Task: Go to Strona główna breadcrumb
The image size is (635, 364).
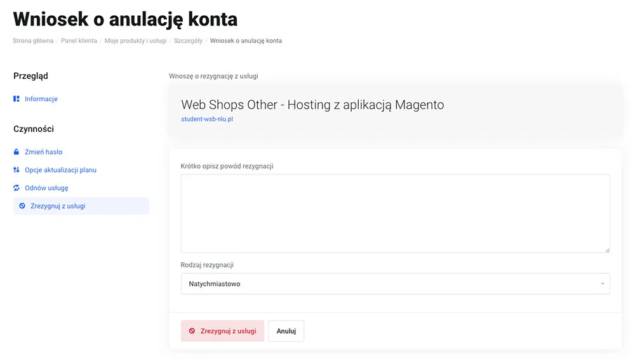Action: tap(33, 41)
